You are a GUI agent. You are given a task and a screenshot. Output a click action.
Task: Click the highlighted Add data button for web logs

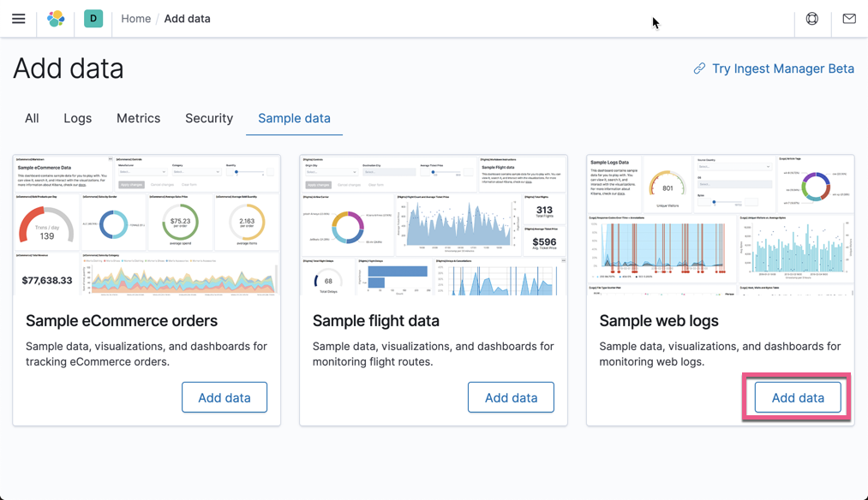click(797, 396)
